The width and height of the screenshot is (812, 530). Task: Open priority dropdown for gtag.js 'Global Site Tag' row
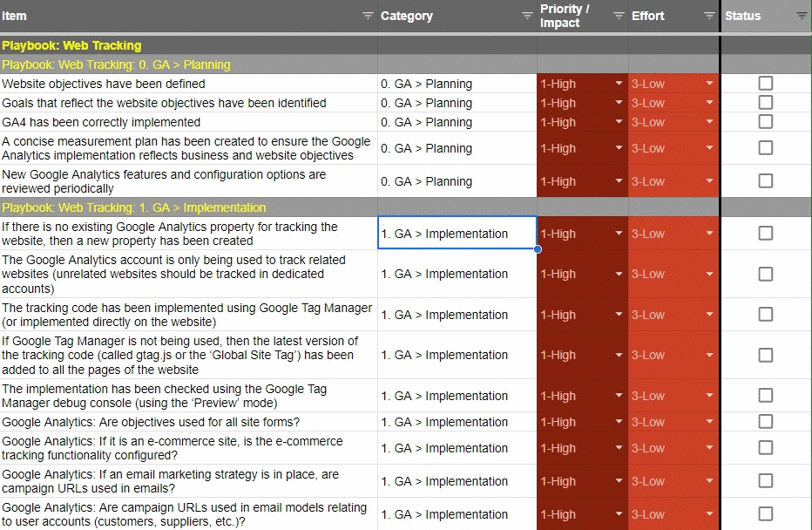[619, 355]
